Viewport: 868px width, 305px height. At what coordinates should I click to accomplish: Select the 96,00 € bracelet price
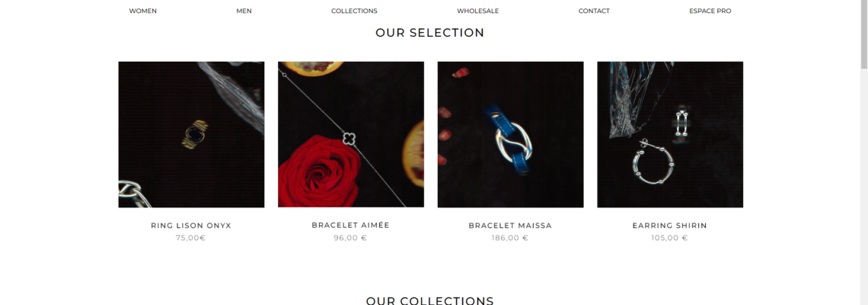point(350,238)
